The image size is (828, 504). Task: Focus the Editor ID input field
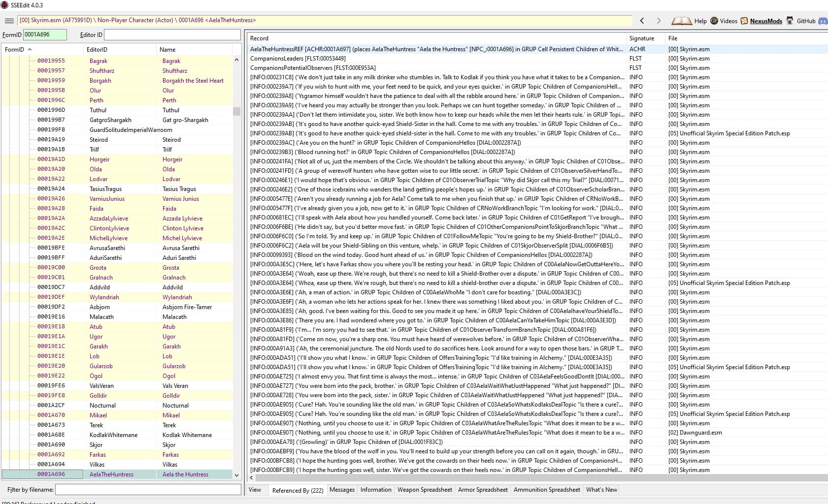pos(172,34)
